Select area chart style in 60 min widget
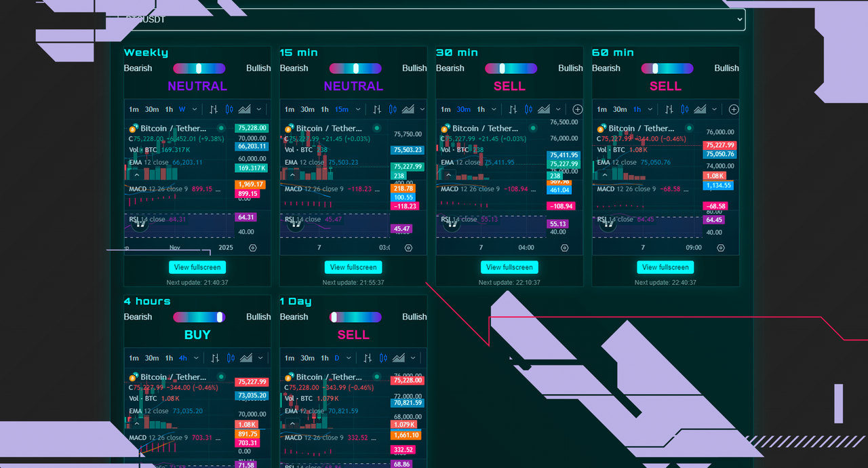The height and width of the screenshot is (468, 868). (701, 109)
